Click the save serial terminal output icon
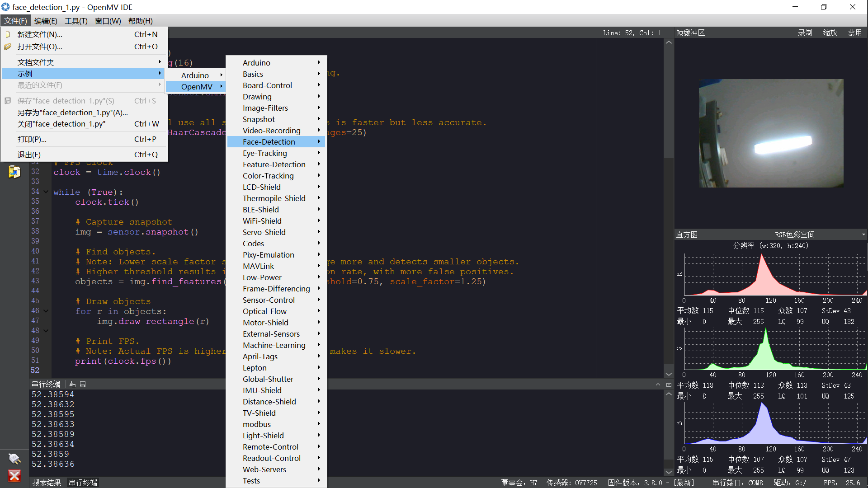868x488 pixels. 83,384
